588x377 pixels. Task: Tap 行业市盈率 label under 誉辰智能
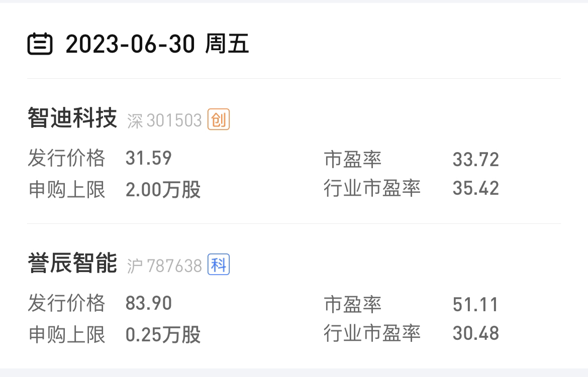(372, 333)
